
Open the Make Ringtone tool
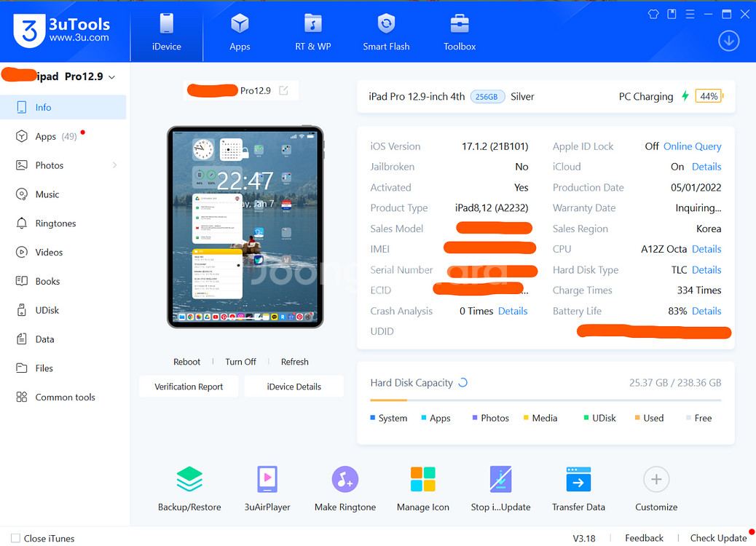(x=345, y=479)
